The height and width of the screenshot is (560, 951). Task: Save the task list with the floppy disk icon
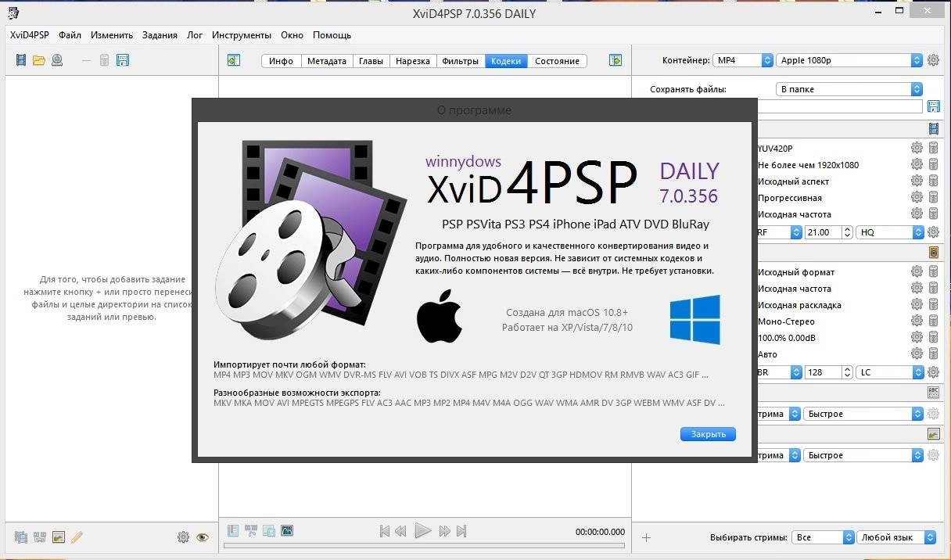click(123, 60)
